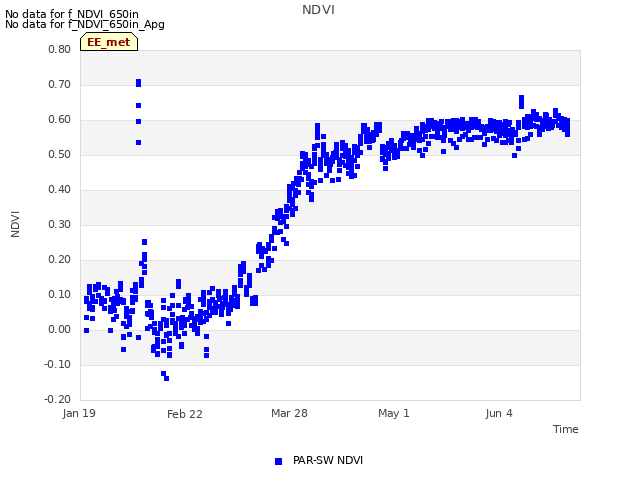Click the 'No data for f_NDVI_650in_Apg' message
Image resolution: width=640 pixels, height=480 pixels.
click(85, 24)
